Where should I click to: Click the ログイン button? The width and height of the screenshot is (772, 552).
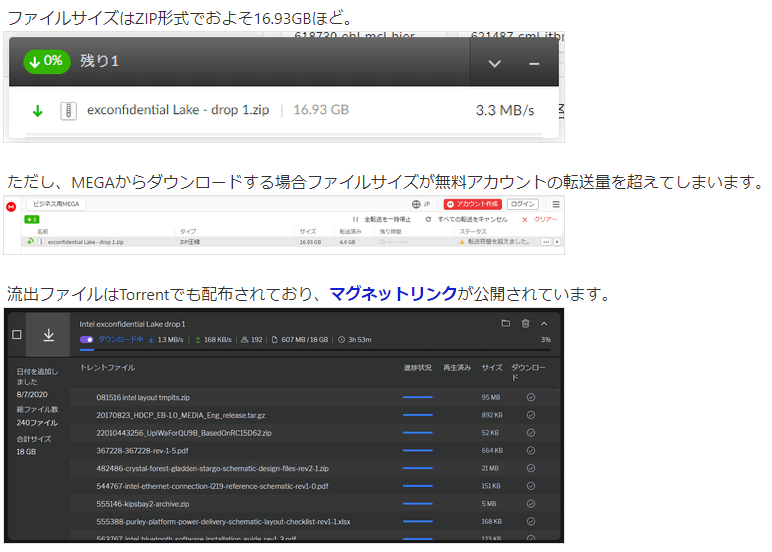click(523, 204)
